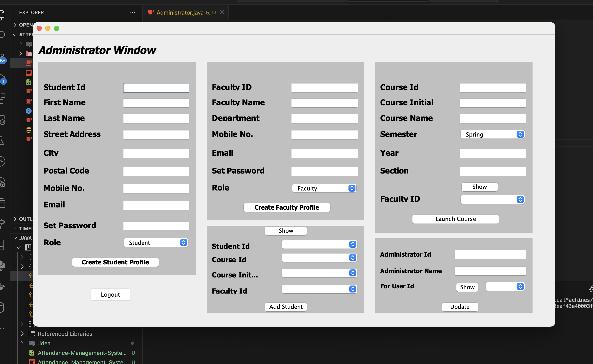Click the Create Faculty Profile button
Screen dimensions: 593x364
286,207
